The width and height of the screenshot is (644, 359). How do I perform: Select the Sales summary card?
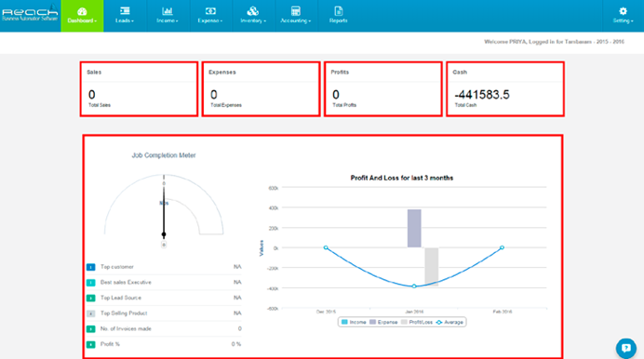(x=139, y=89)
